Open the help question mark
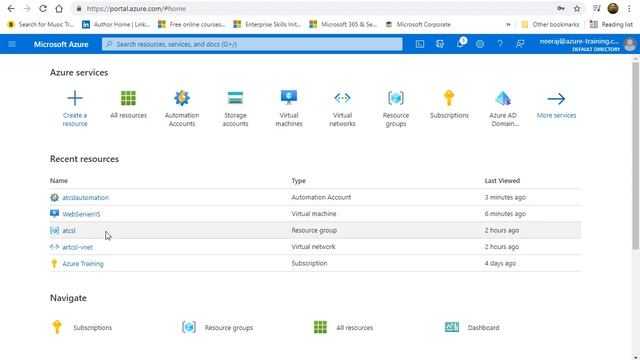The width and height of the screenshot is (640, 360). (500, 44)
